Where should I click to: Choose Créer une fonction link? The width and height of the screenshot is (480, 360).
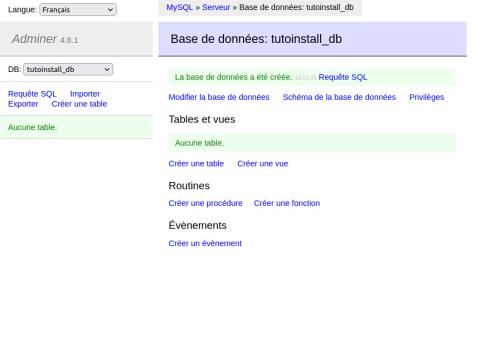click(287, 203)
